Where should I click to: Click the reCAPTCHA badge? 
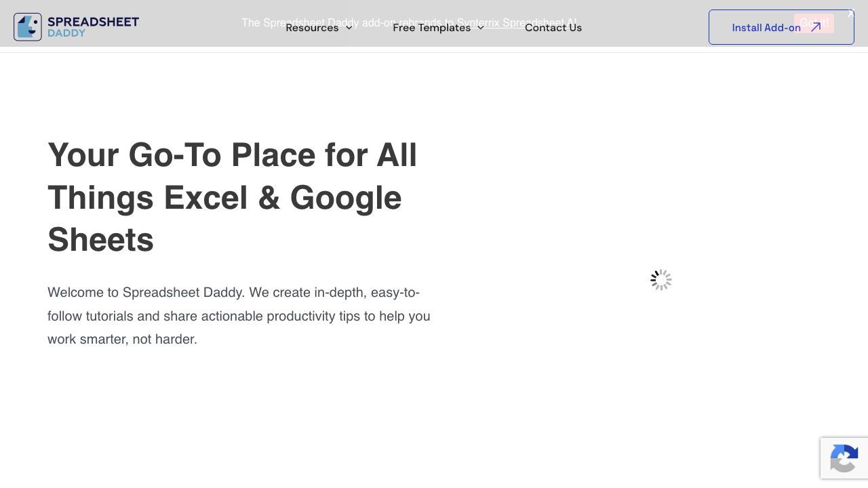pos(844,458)
